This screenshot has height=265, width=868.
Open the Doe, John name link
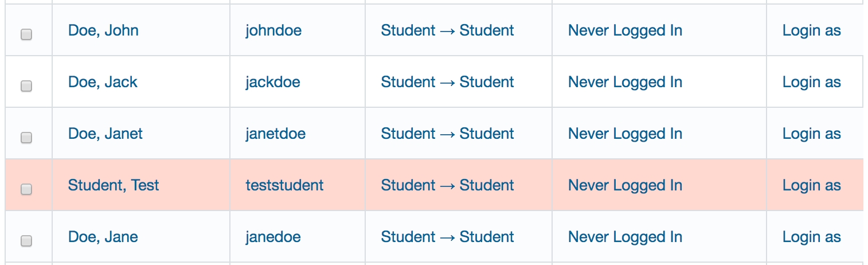pos(103,30)
